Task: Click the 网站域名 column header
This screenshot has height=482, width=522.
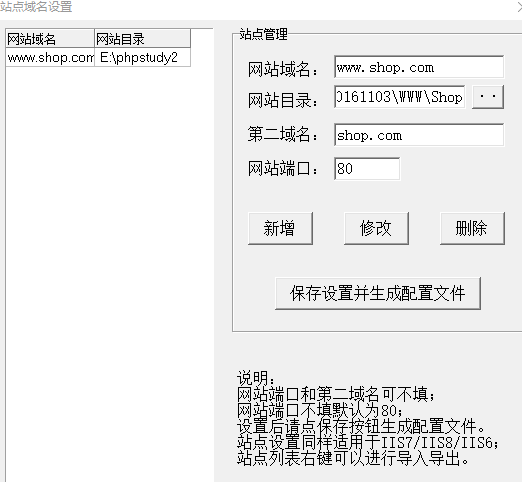Action: (x=50, y=39)
